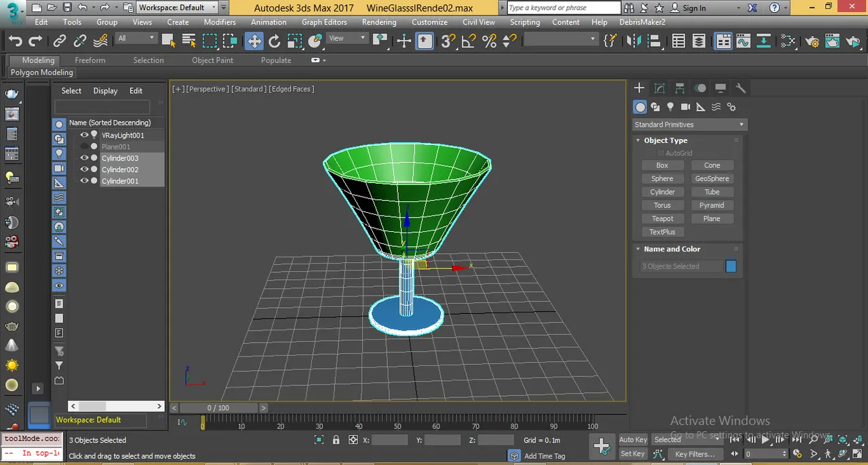This screenshot has width=868, height=465.
Task: Open the named selection sets dropdown
Action: point(560,39)
